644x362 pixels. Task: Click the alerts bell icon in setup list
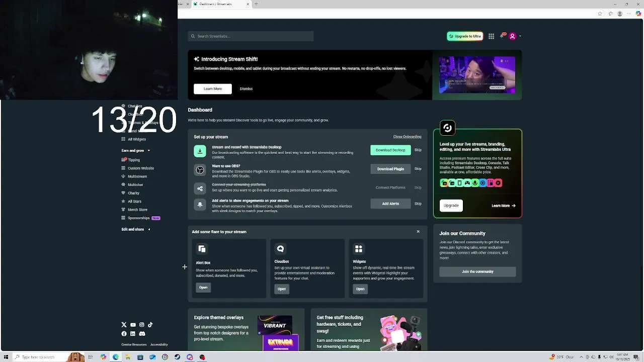pyautogui.click(x=200, y=205)
